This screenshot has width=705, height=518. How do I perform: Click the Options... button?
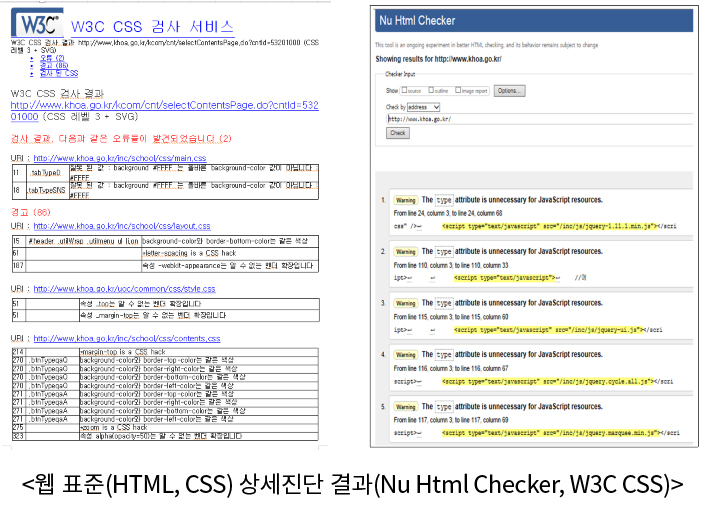pyautogui.click(x=509, y=91)
